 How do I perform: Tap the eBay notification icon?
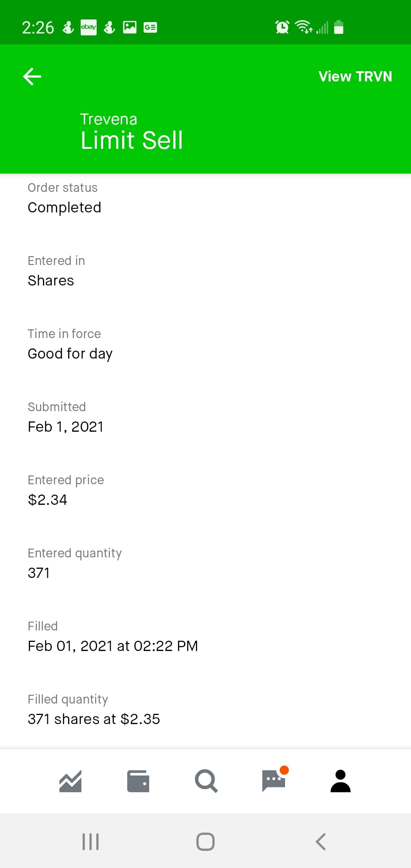[x=89, y=27]
